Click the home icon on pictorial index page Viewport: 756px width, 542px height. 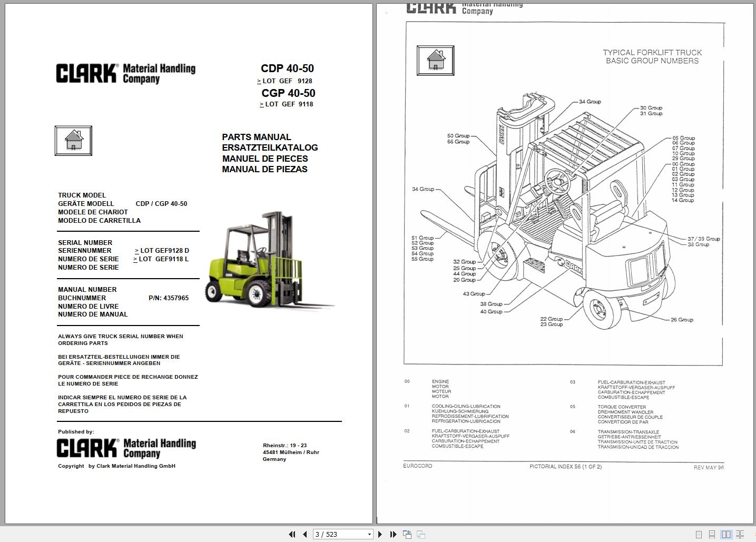pyautogui.click(x=435, y=60)
